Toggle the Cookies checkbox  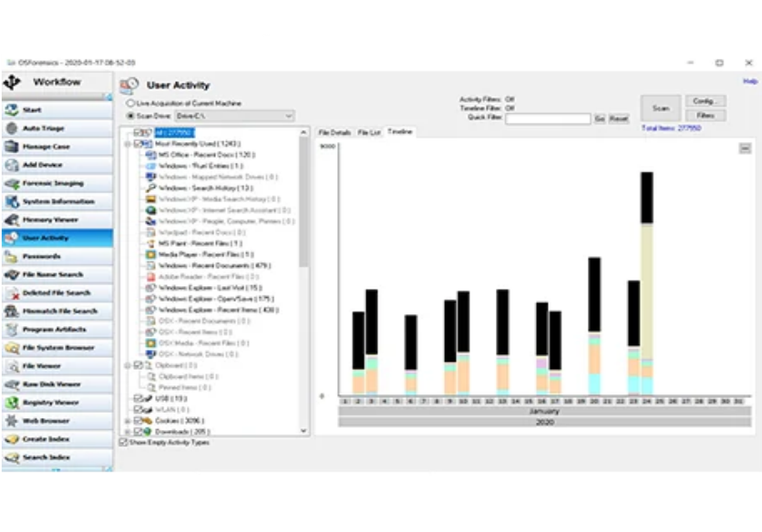click(138, 421)
